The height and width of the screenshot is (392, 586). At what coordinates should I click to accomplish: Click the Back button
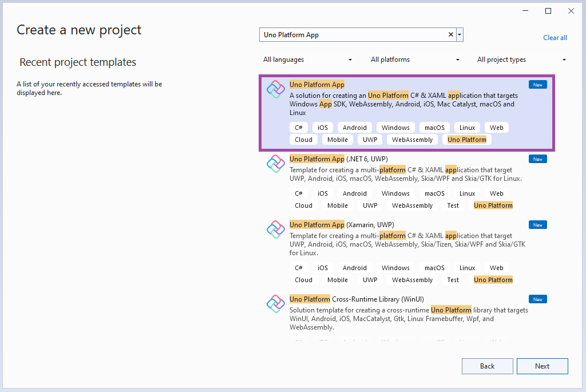pyautogui.click(x=488, y=366)
